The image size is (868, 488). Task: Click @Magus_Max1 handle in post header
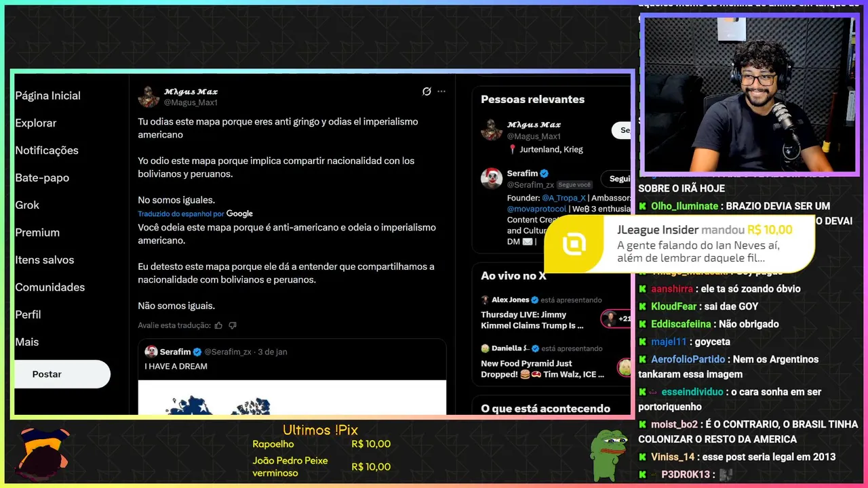click(191, 102)
